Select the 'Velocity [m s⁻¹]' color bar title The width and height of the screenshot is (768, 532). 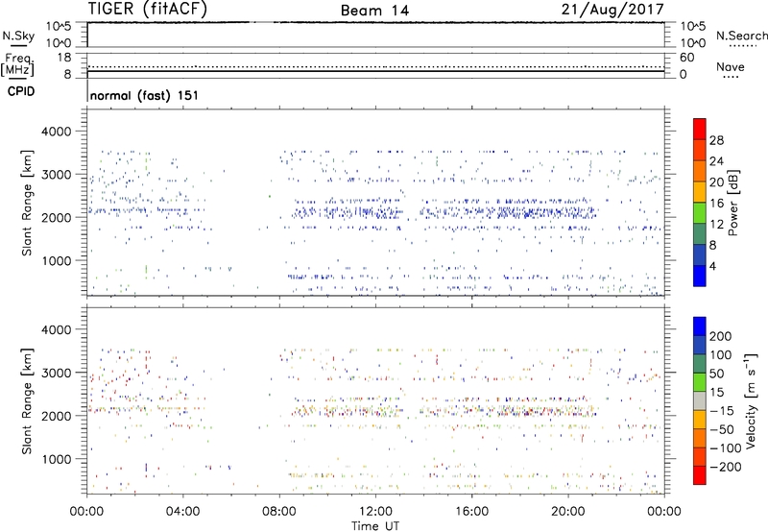(751, 400)
